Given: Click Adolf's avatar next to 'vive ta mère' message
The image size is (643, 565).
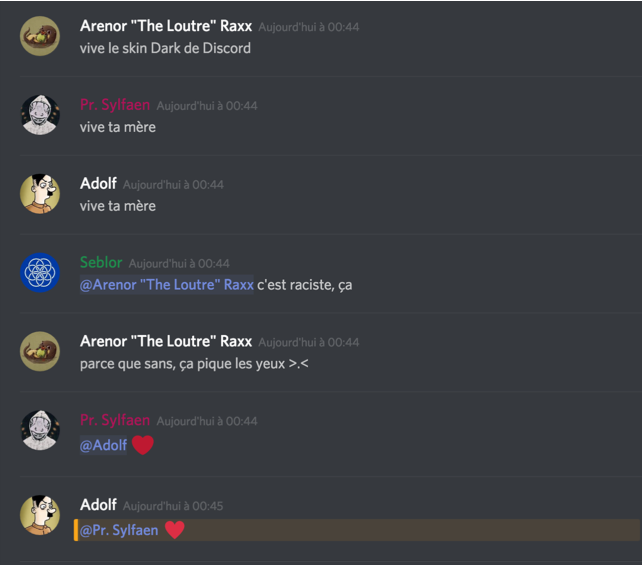Looking at the screenshot, I should (x=40, y=194).
